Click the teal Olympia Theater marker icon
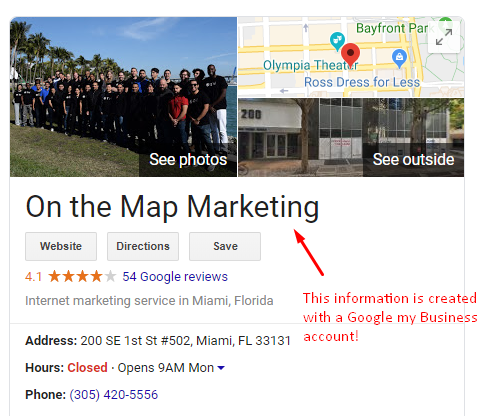 (337, 41)
